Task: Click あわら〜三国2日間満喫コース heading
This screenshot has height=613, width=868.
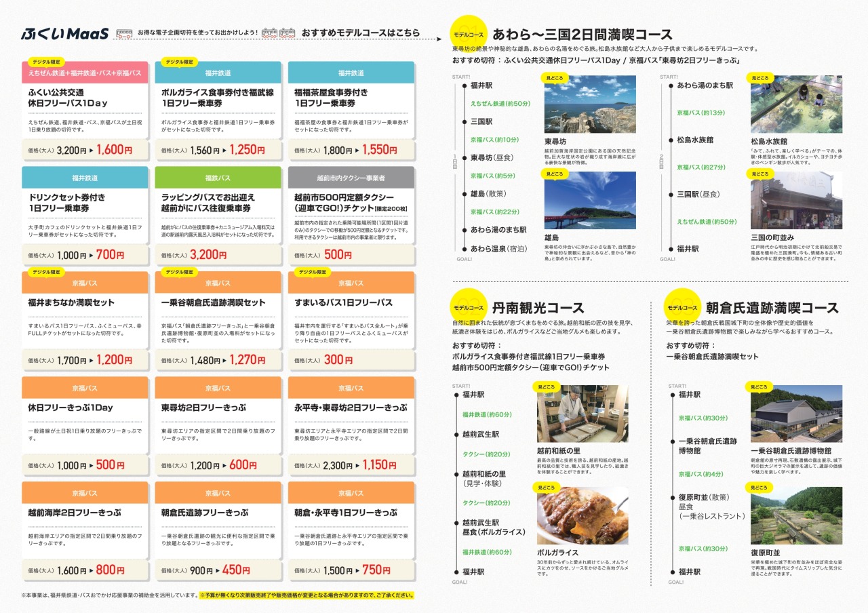Action: tap(583, 35)
